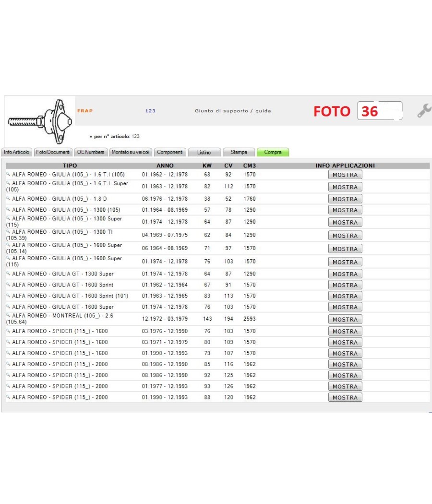Click magnifier icon for Giulia 1.8 D row
Viewport: 432px width, 504px height.
point(8,198)
